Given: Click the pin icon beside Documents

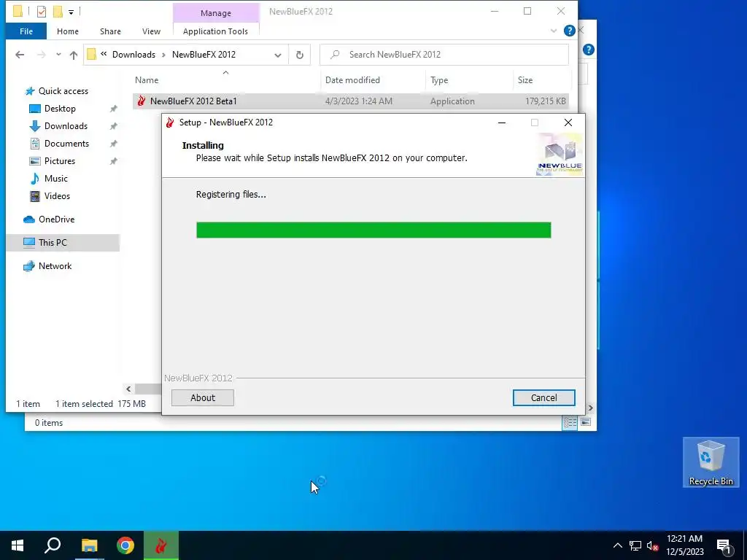Looking at the screenshot, I should pyautogui.click(x=113, y=144).
